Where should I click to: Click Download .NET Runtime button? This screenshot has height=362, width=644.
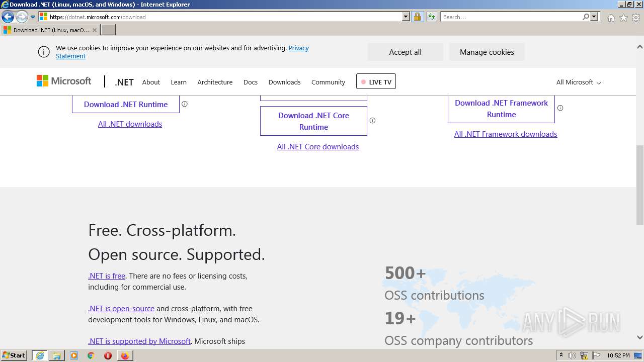pos(126,104)
